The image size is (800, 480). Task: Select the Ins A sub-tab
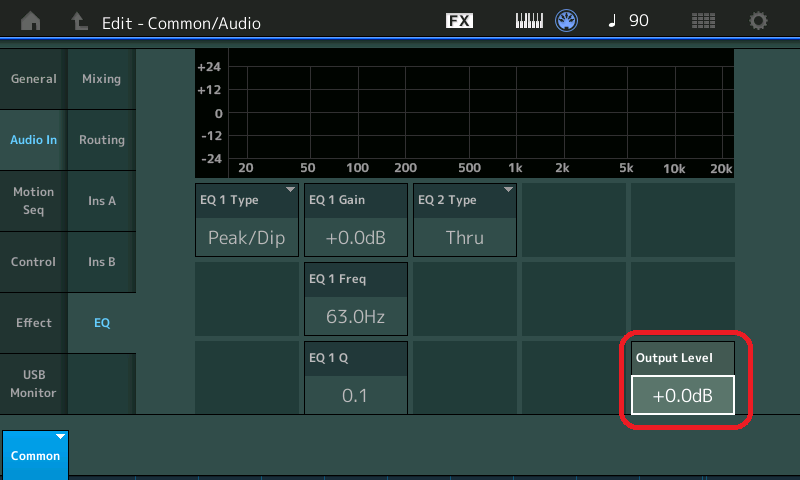point(101,201)
